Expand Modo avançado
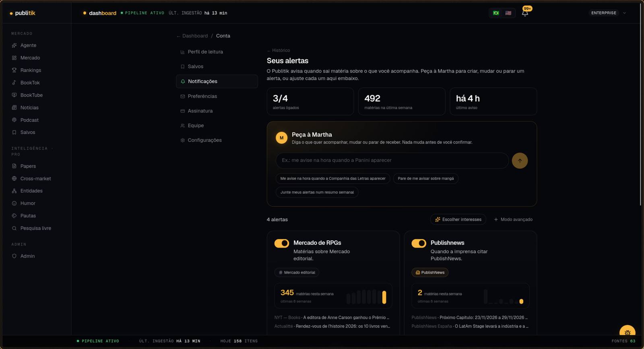The width and height of the screenshot is (644, 349). (513, 219)
